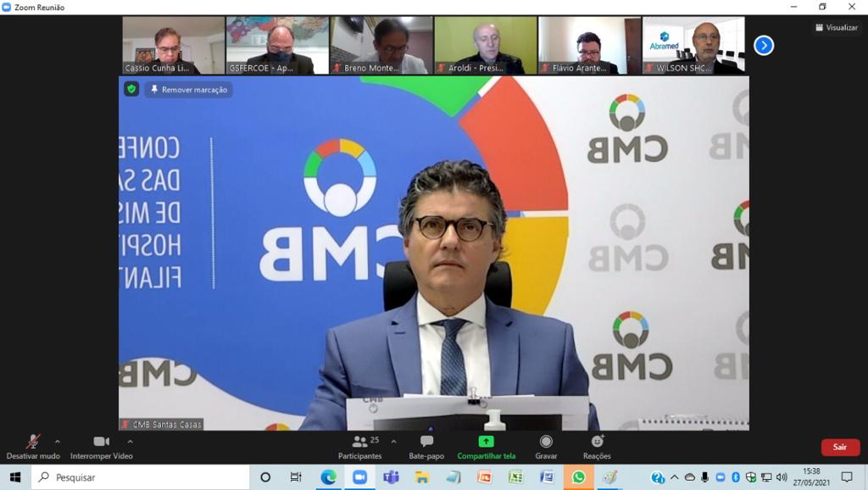Open Windows Security shield in tray
Screen dimensions: 868x490
(x=751, y=477)
